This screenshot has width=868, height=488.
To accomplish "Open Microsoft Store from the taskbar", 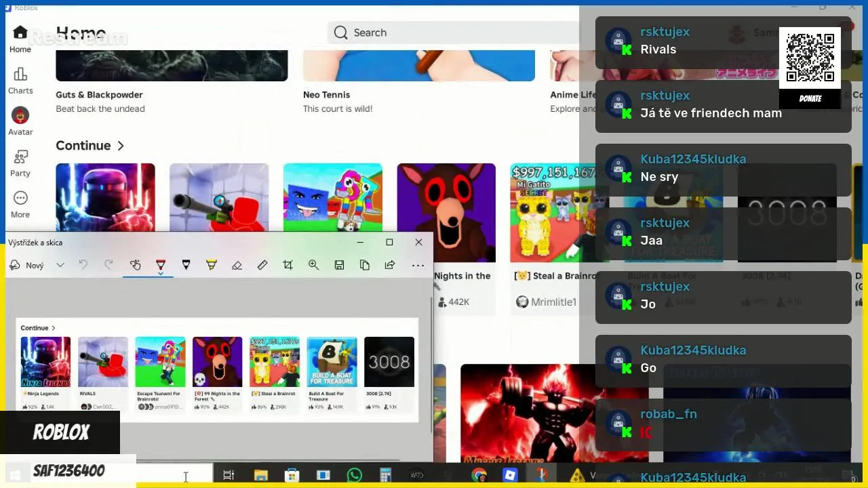I will [292, 475].
